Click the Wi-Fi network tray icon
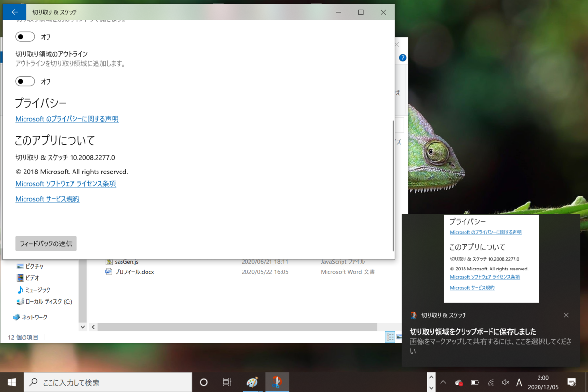This screenshot has width=588, height=392. (490, 382)
